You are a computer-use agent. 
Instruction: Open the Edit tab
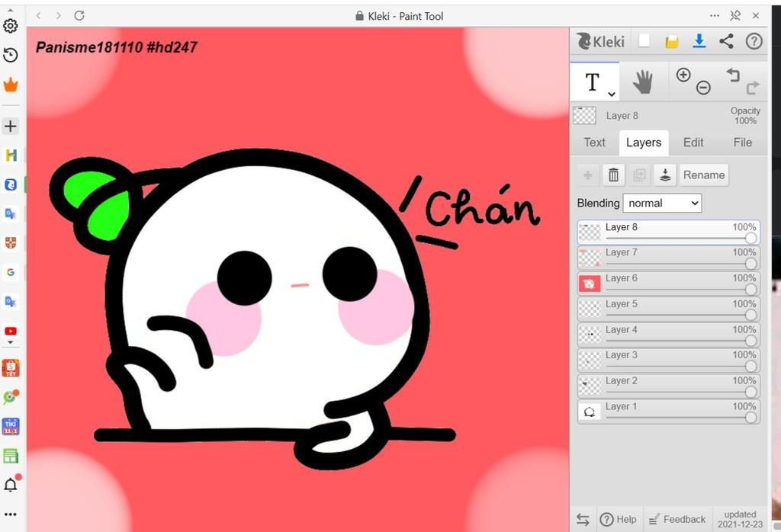pyautogui.click(x=693, y=143)
